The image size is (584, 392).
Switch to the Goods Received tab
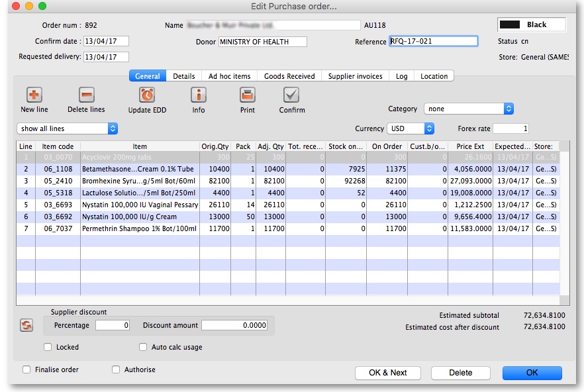(x=290, y=76)
